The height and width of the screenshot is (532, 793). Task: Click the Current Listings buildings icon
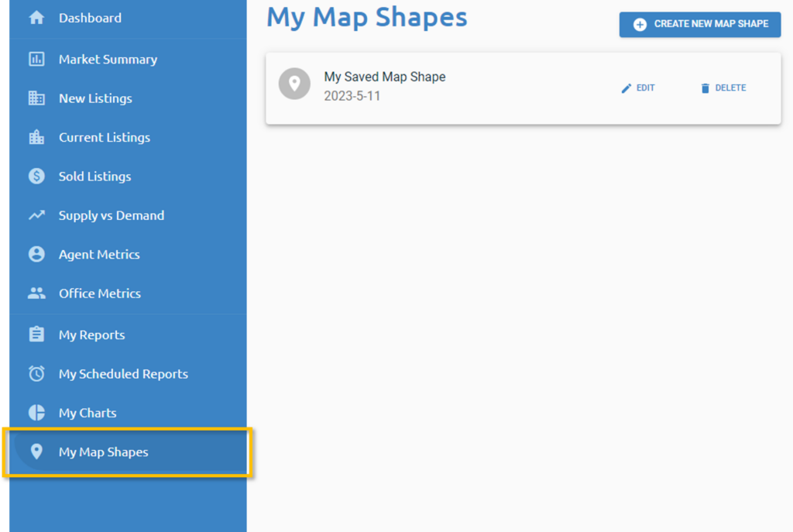(36, 137)
